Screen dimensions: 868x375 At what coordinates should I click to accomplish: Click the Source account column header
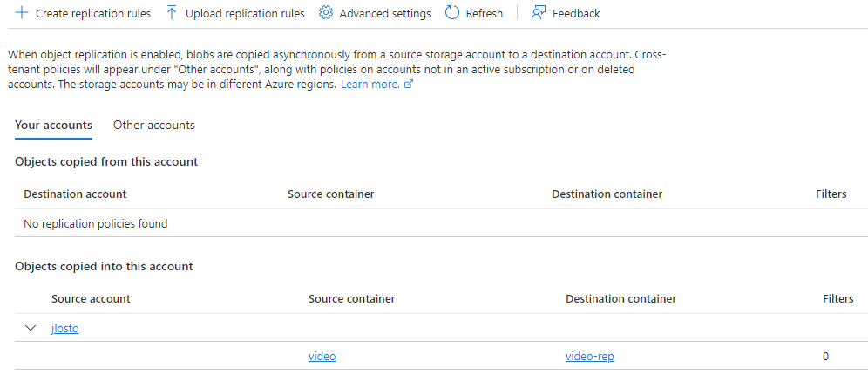91,298
